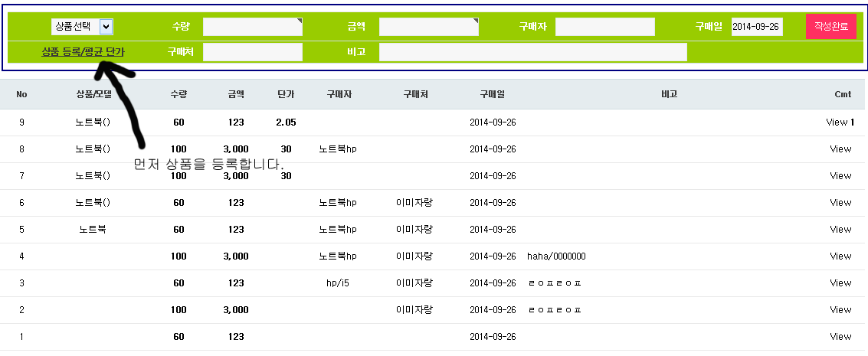Viewport: 868px width, 356px height.
Task: Click the 상품/모델 column header
Action: 93,94
